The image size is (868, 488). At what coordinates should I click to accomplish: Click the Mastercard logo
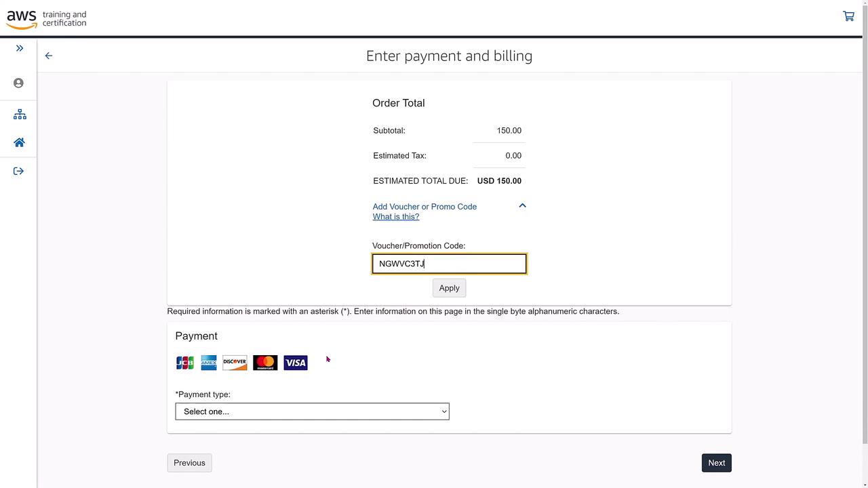[265, 363]
